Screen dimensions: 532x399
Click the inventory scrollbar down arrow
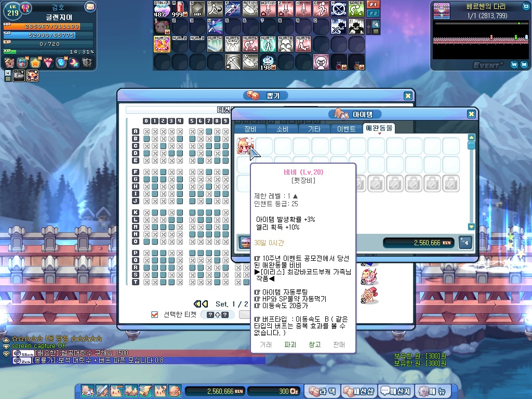coord(471,227)
